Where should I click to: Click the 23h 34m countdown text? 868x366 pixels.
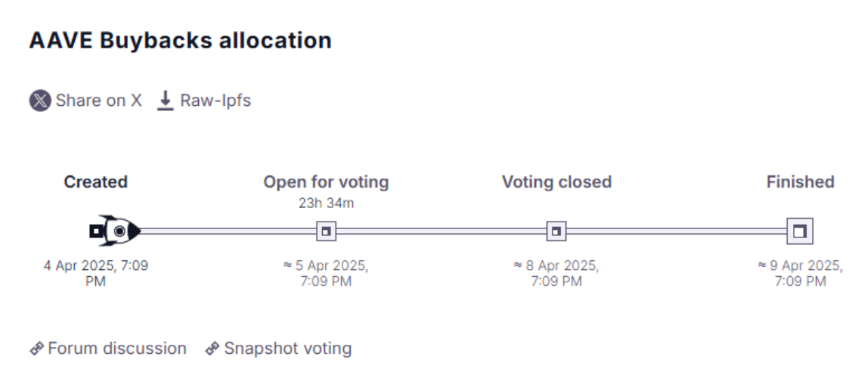pos(326,203)
